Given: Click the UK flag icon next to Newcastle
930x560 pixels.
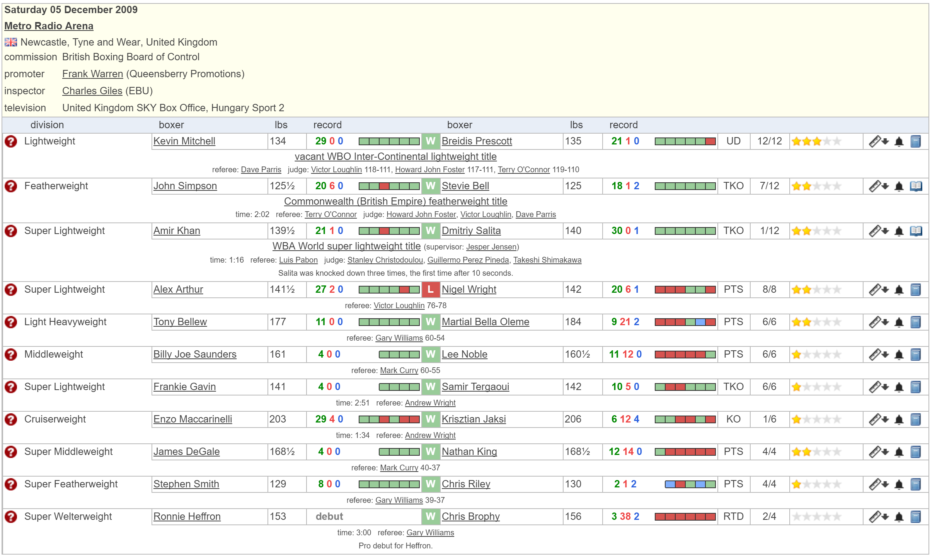Looking at the screenshot, I should pos(11,42).
